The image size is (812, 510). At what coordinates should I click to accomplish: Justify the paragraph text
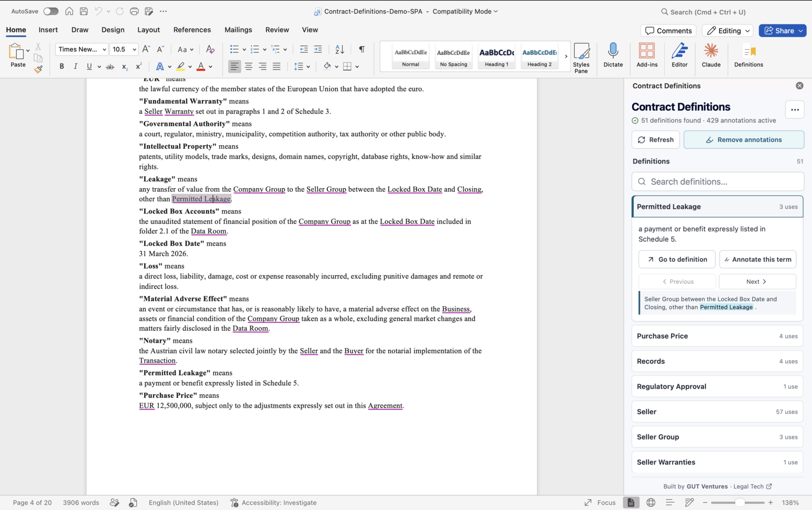coord(277,66)
